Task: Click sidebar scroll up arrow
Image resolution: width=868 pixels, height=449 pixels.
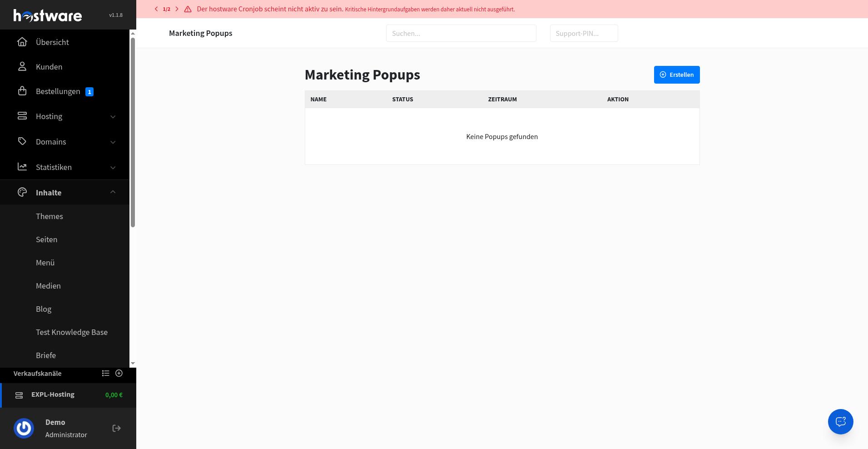Action: pos(133,33)
